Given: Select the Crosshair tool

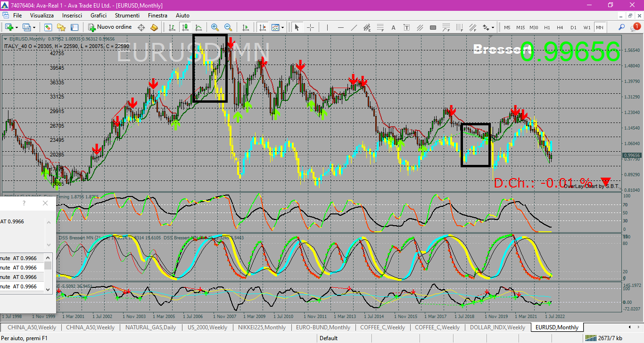Looking at the screenshot, I should (x=310, y=27).
